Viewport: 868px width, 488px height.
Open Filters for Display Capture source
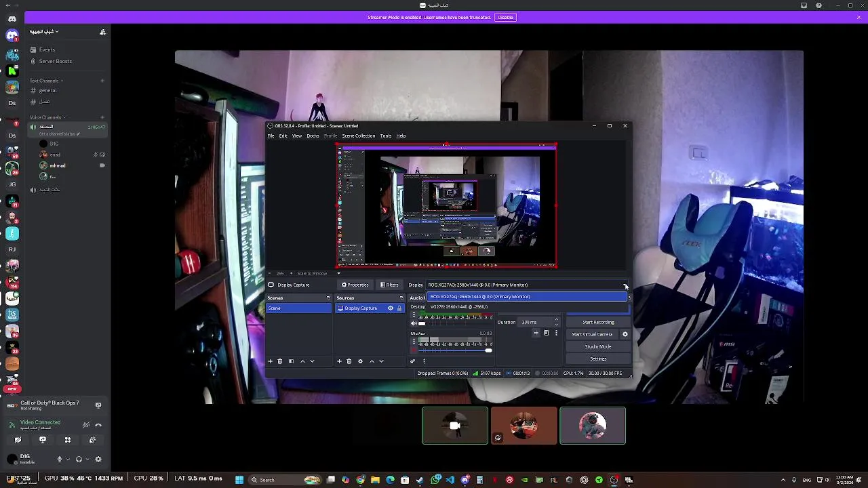(389, 285)
